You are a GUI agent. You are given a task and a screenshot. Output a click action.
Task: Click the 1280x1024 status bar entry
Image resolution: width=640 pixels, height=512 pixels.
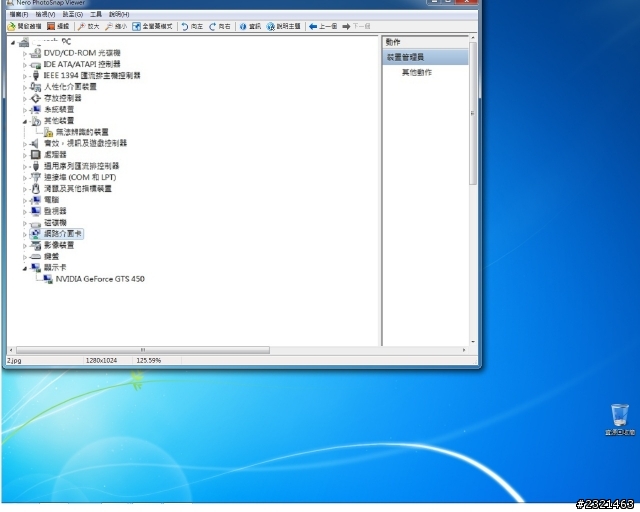click(101, 361)
